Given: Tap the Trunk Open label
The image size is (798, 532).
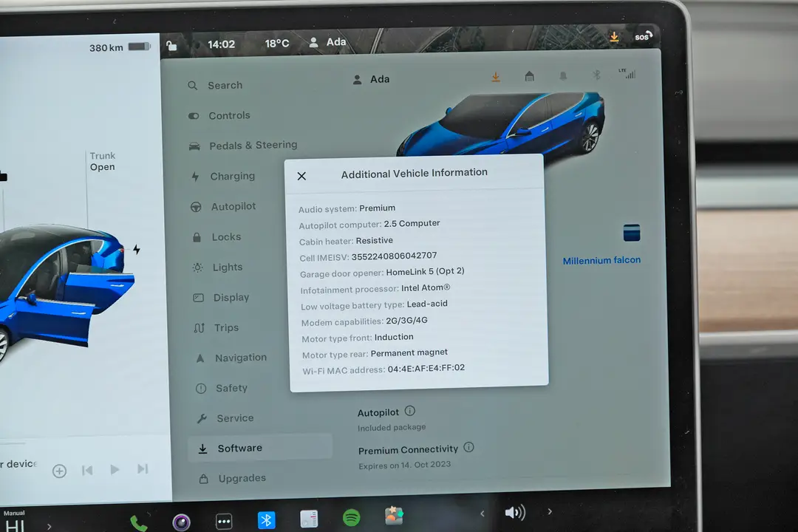Looking at the screenshot, I should click(102, 161).
